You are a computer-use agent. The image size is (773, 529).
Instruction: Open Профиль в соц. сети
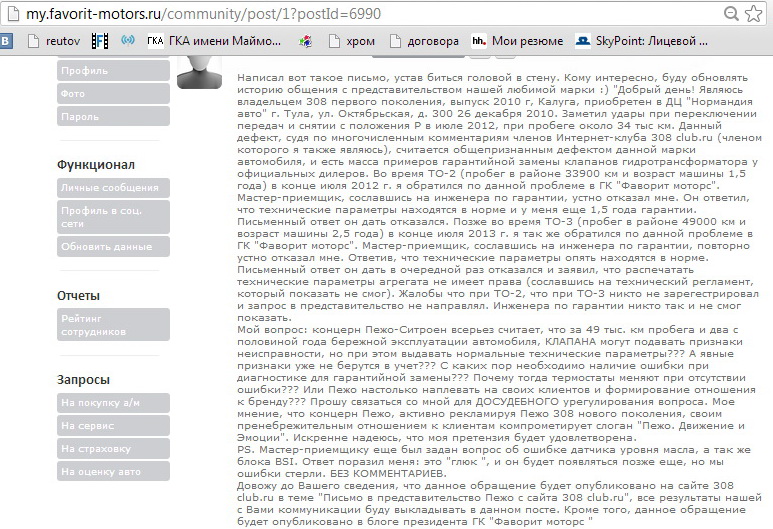(113, 217)
